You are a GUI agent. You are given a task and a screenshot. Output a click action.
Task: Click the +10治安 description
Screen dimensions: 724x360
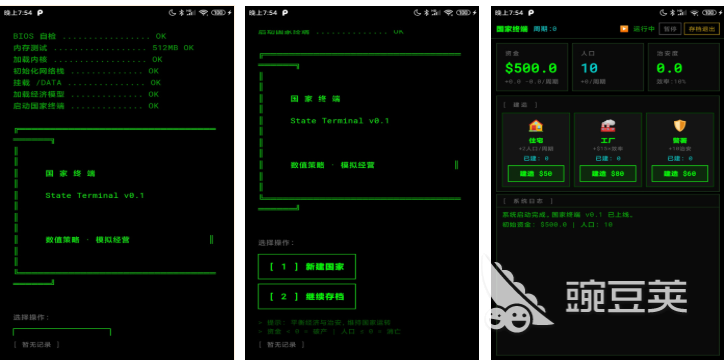tap(680, 149)
